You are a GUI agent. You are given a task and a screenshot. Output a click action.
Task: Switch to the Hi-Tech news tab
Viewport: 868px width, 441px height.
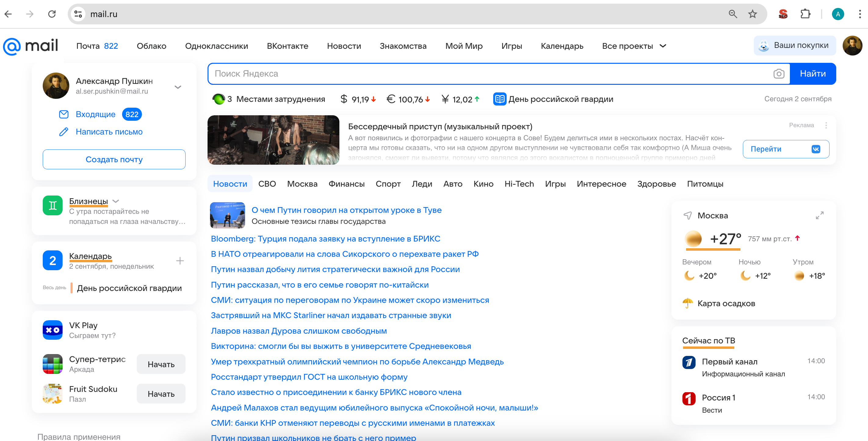(x=519, y=184)
